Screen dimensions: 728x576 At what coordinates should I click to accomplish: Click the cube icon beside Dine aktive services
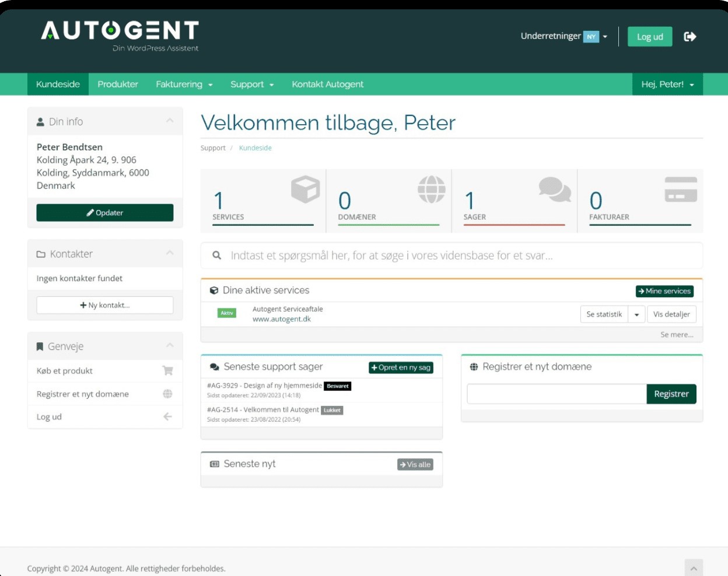coord(213,290)
